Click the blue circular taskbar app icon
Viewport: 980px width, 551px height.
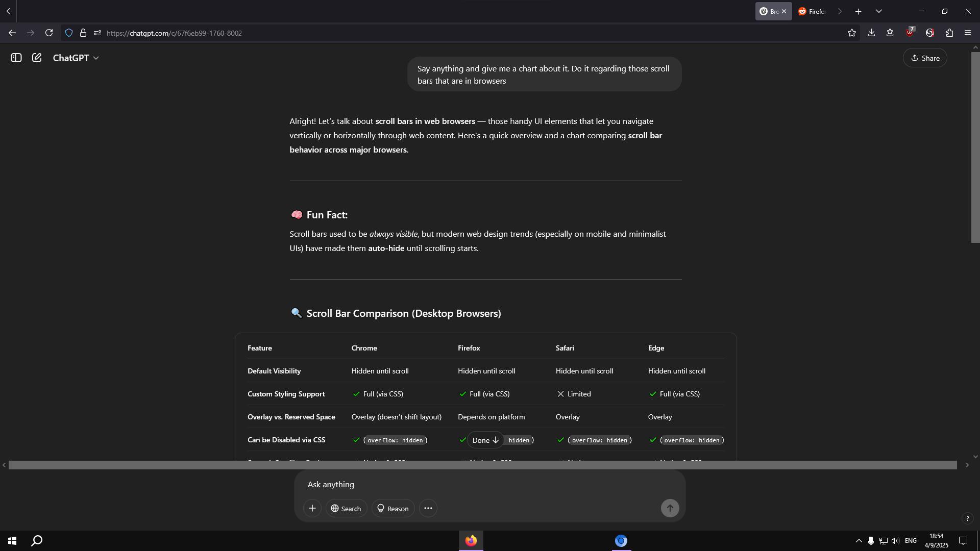pyautogui.click(x=621, y=541)
